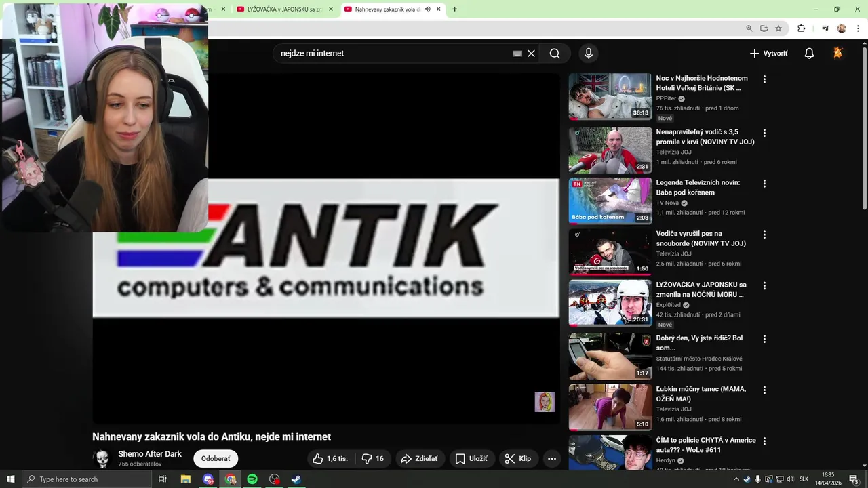The image size is (868, 488).
Task: Open options for PPPíter hotel video
Action: pos(764,79)
